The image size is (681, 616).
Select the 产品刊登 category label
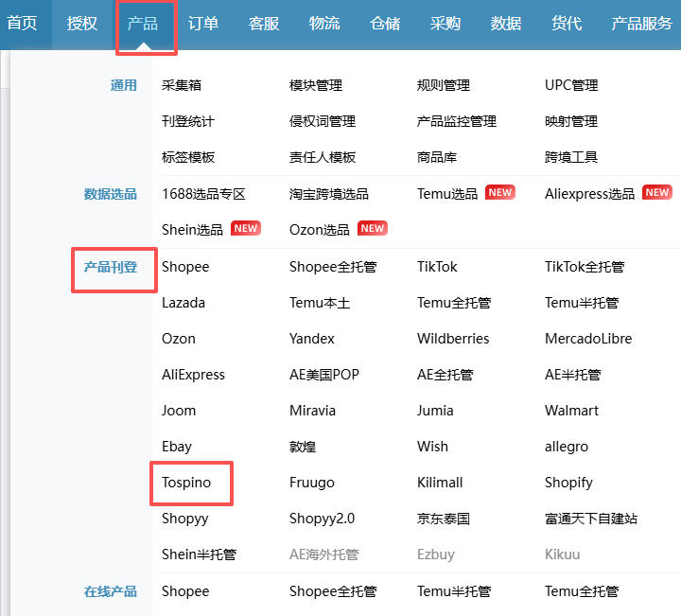click(x=111, y=267)
